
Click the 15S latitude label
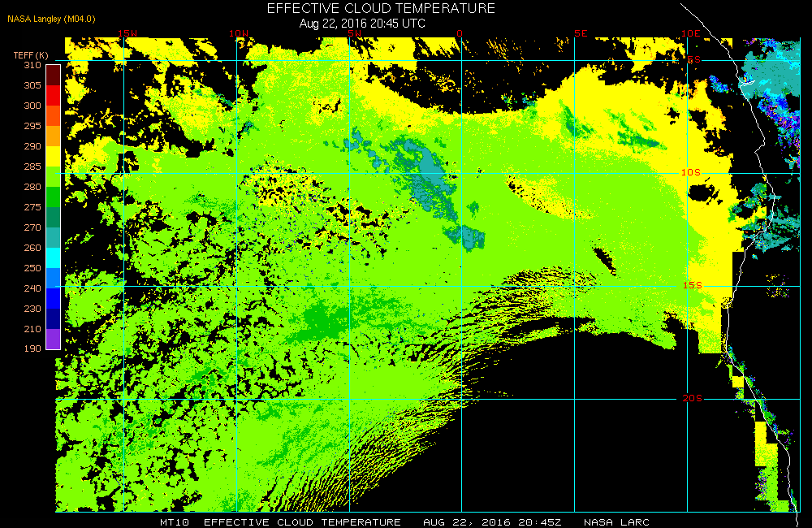[x=693, y=285]
